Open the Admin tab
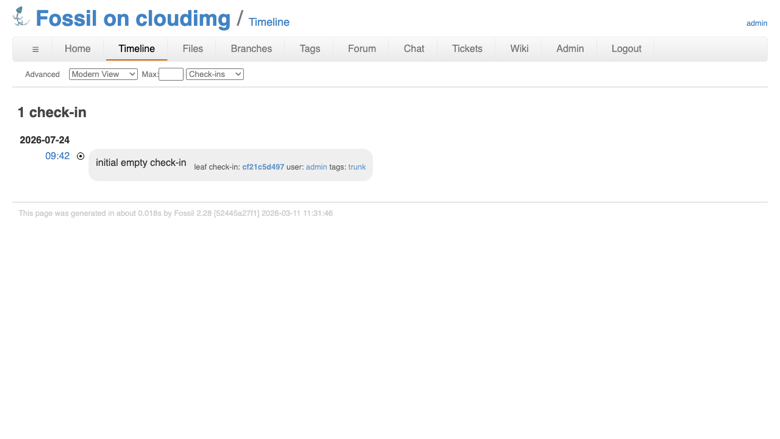 [x=570, y=49]
